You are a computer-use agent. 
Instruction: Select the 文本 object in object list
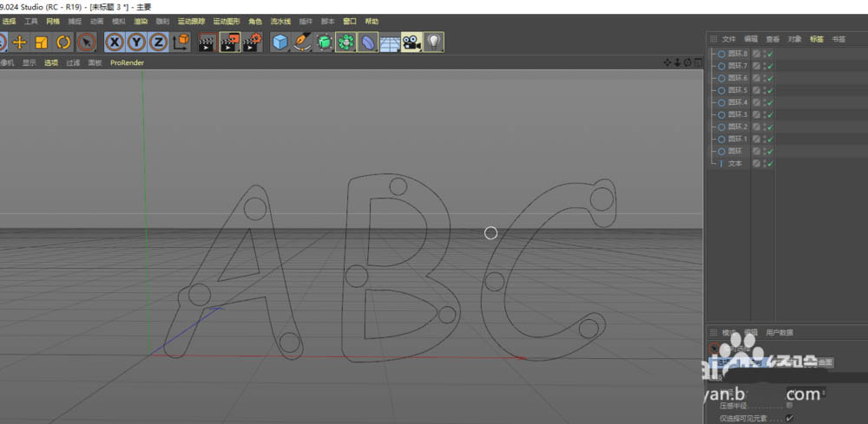pyautogui.click(x=734, y=163)
